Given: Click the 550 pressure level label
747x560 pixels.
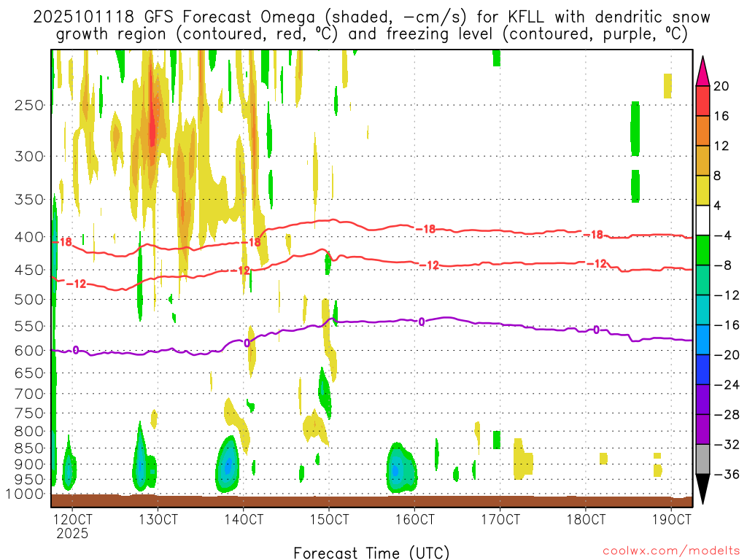Looking at the screenshot, I should pos(29,326).
